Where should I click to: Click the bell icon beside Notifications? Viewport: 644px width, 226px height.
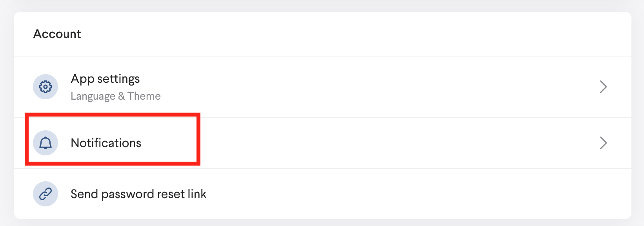[x=45, y=143]
